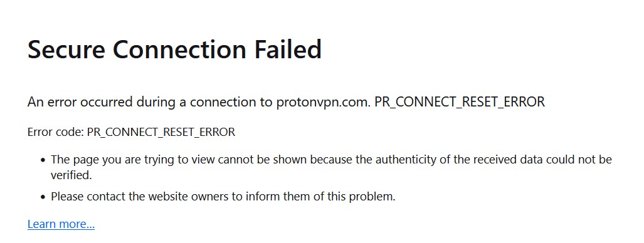Click the "Error code:" label
The image size is (644, 243).
(56, 132)
